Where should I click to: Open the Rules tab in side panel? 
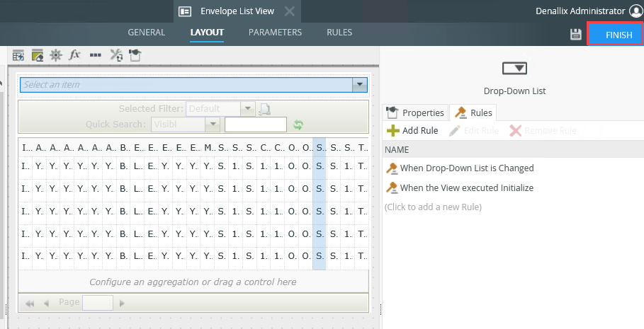473,112
